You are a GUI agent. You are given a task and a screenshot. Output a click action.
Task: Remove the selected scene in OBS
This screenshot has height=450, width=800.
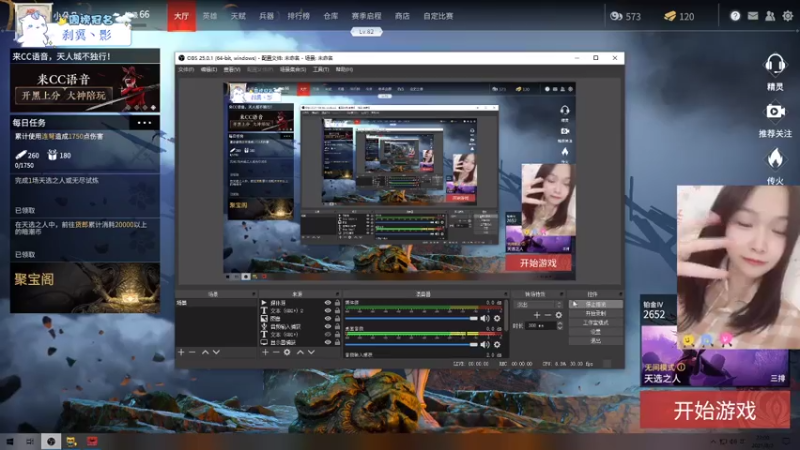[x=192, y=352]
